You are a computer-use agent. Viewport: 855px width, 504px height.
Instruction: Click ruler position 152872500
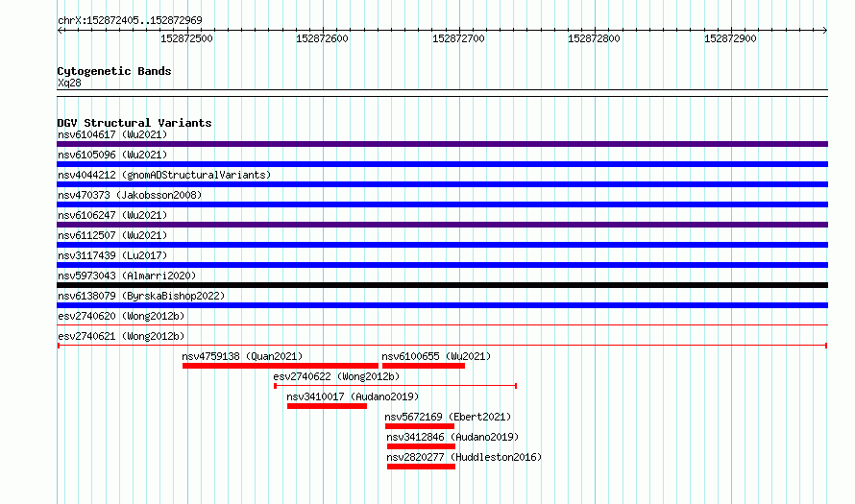(186, 38)
